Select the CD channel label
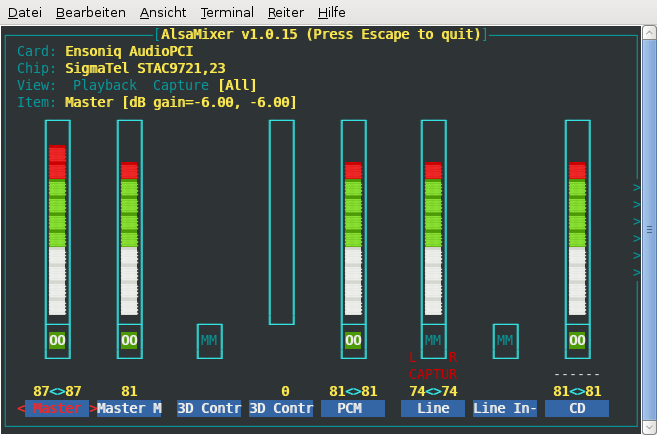The width and height of the screenshot is (657, 435). (577, 408)
